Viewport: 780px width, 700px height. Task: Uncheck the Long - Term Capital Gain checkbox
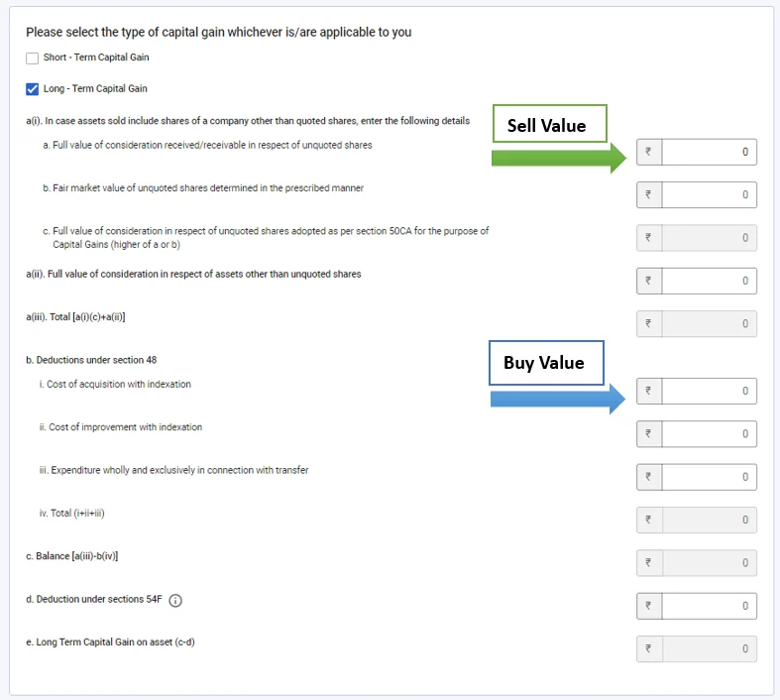coord(33,89)
